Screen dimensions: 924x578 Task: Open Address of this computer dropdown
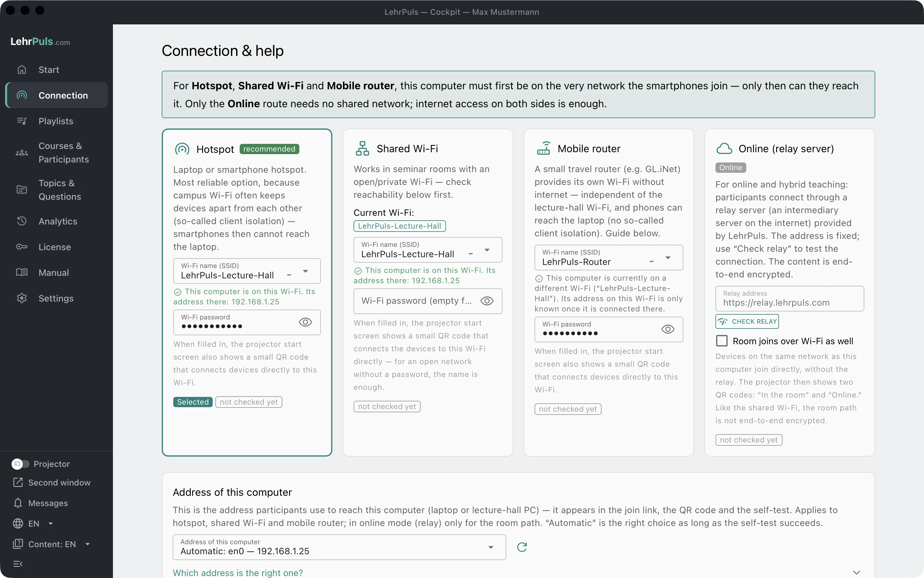[339, 547]
